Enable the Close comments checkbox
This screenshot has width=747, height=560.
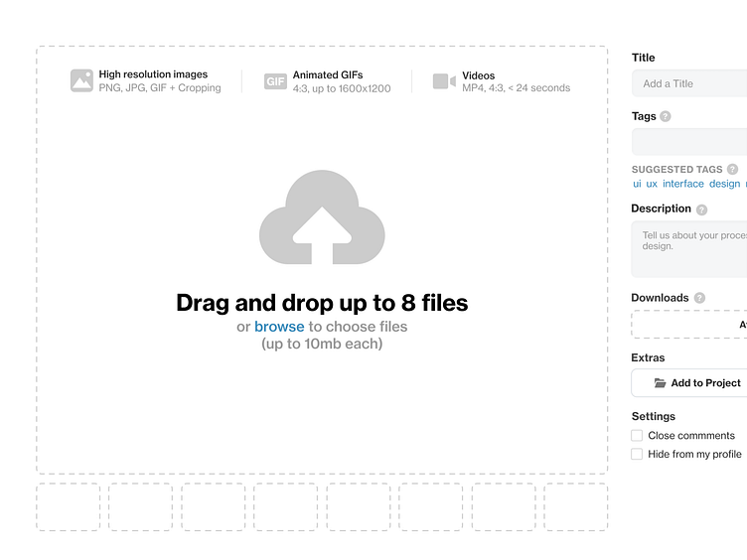[x=637, y=436]
